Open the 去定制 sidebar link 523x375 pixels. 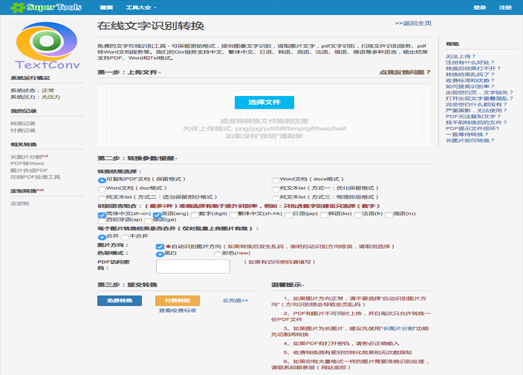(20, 204)
